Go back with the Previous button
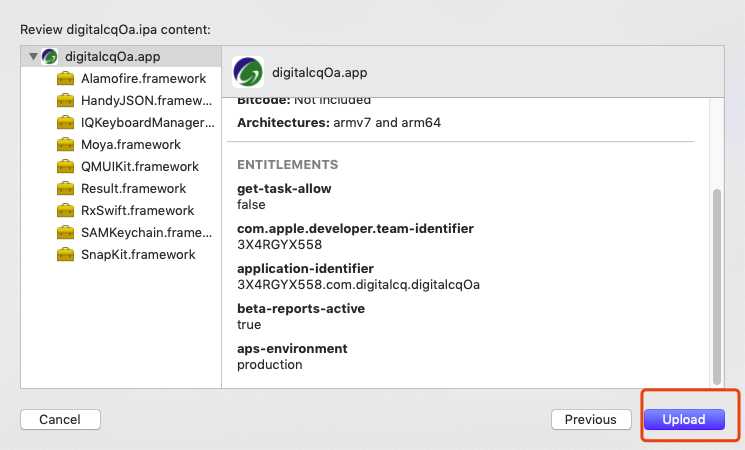Image resolution: width=745 pixels, height=450 pixels. tap(591, 420)
